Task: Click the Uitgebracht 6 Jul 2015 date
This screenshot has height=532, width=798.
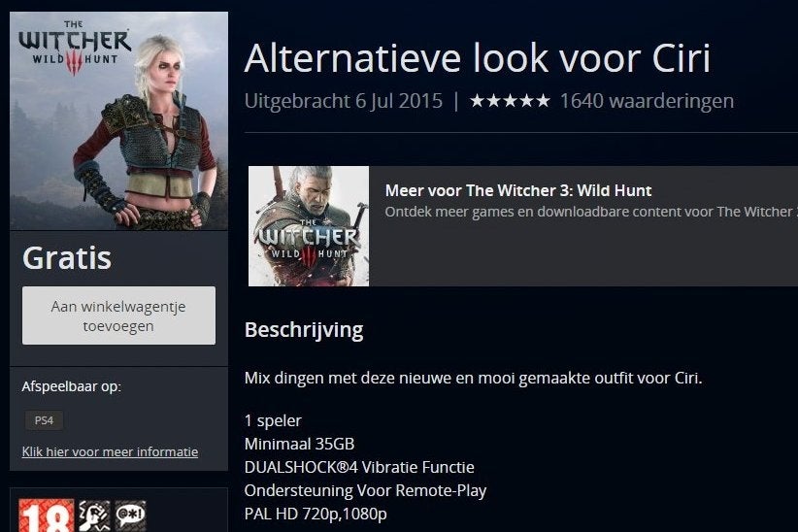Action: (x=344, y=101)
